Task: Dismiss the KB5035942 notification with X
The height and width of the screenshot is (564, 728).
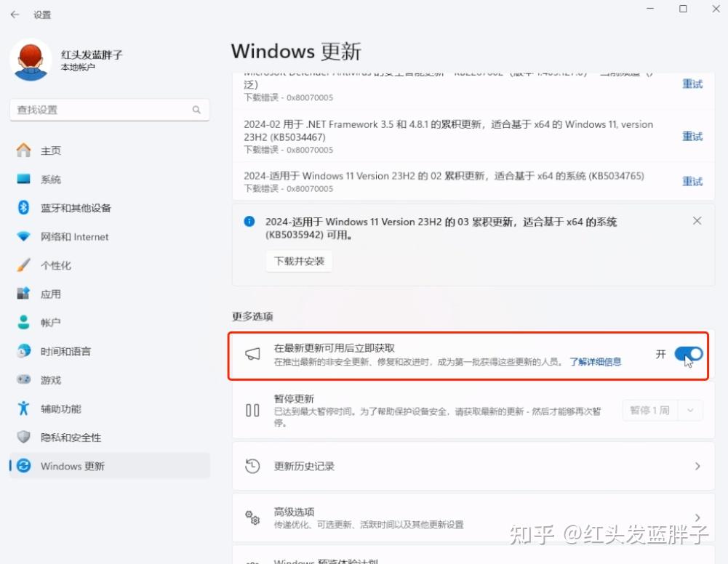Action: [x=697, y=221]
